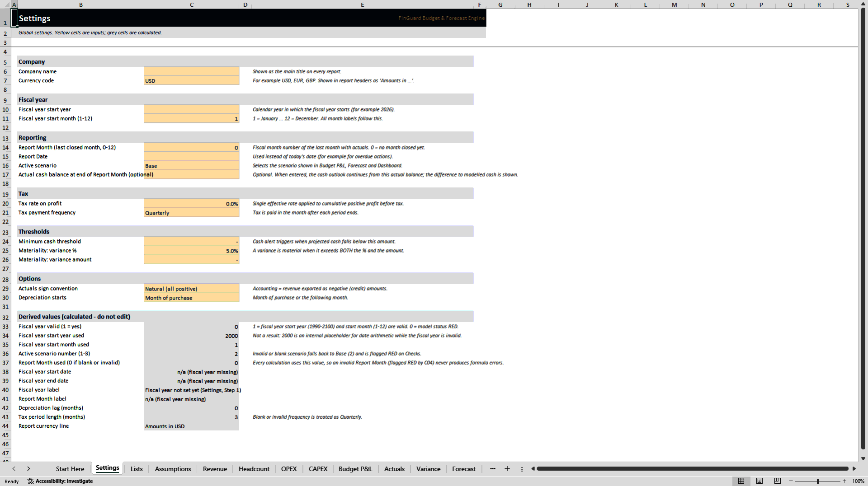This screenshot has height=486, width=868.
Task: Open the Start Here sheet tab
Action: coord(70,469)
